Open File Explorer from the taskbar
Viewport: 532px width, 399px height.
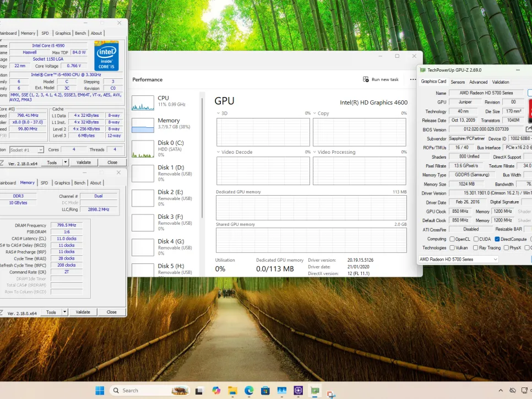click(232, 390)
